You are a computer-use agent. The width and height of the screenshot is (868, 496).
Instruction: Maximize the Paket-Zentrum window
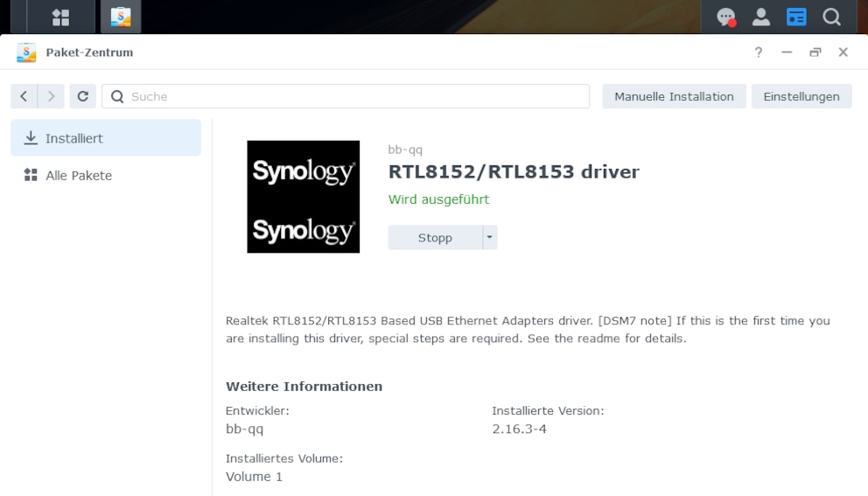click(x=815, y=52)
